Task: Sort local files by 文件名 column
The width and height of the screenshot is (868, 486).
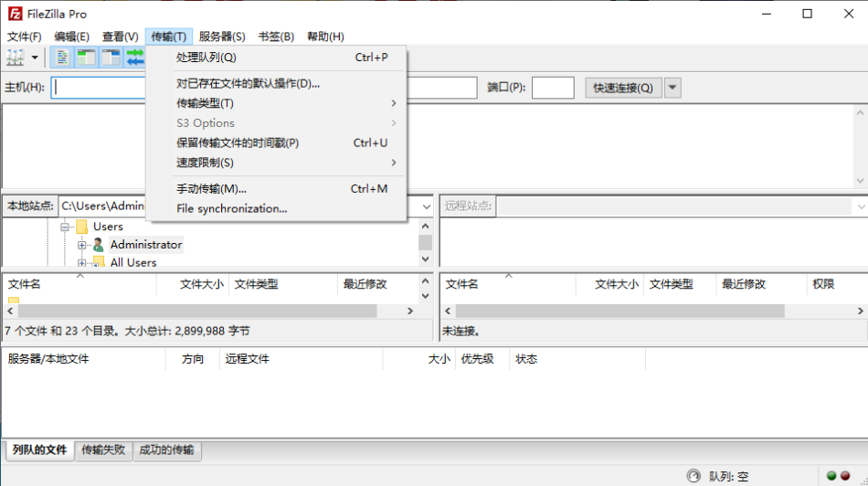Action: [80, 284]
